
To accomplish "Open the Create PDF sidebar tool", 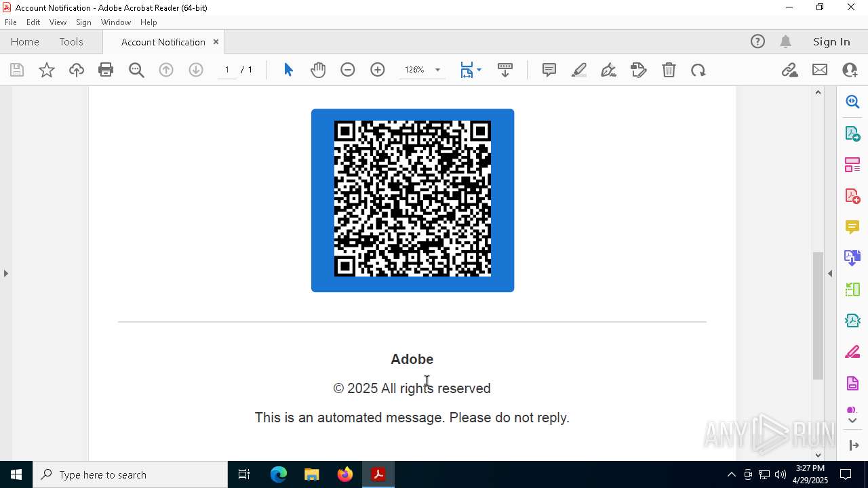I will 852,196.
